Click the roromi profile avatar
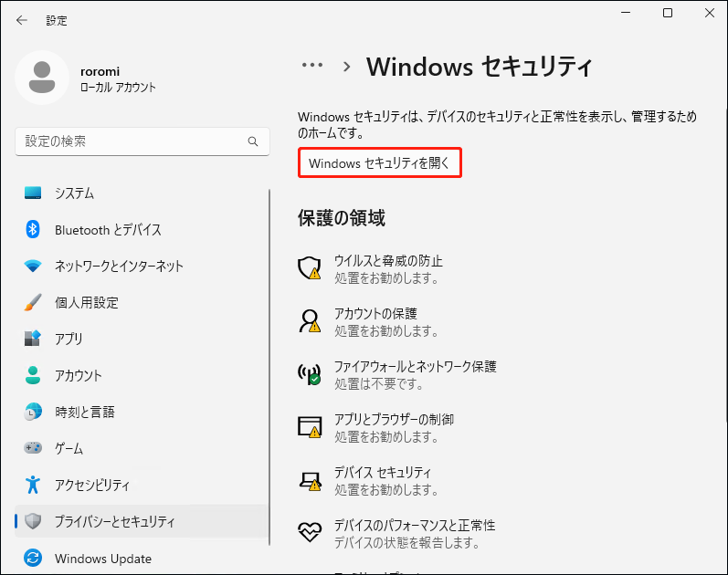728x575 pixels. 42,78
